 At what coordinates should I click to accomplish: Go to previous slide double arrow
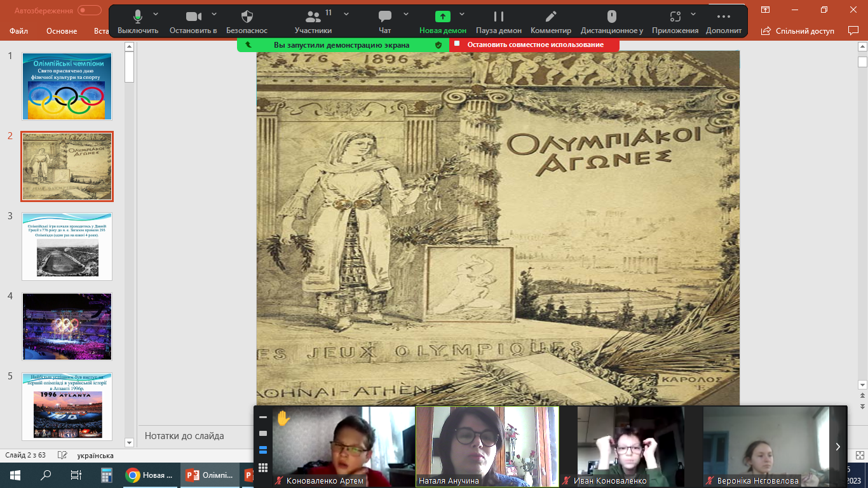click(x=862, y=396)
